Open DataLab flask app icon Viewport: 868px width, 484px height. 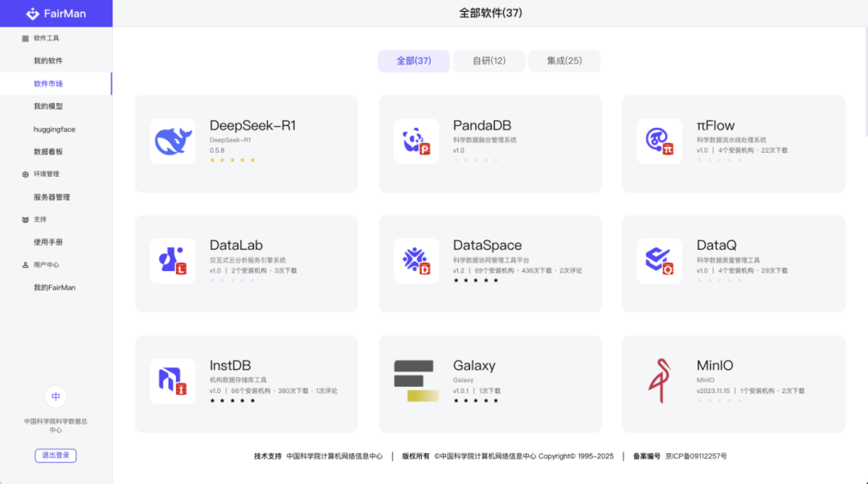[x=173, y=260]
